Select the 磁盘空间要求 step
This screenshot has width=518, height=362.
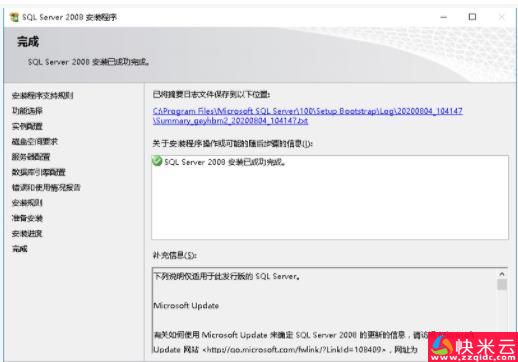[35, 141]
